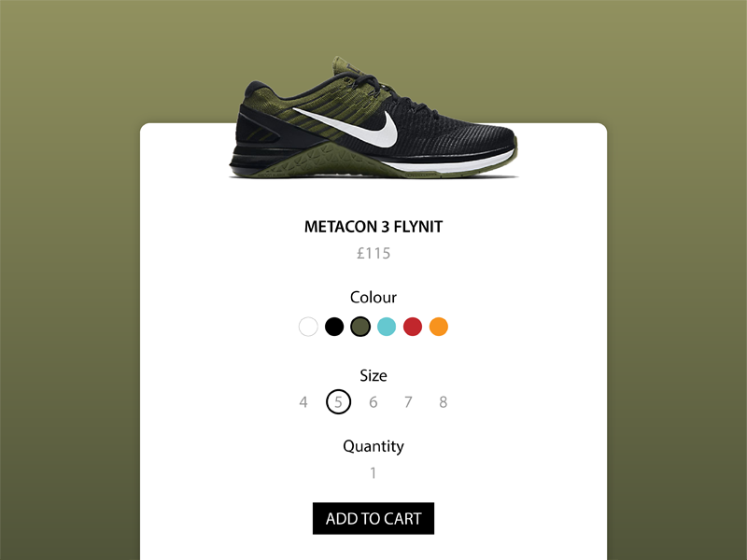Open the Metacon shoe product image
Image resolution: width=747 pixels, height=560 pixels.
coord(373,118)
